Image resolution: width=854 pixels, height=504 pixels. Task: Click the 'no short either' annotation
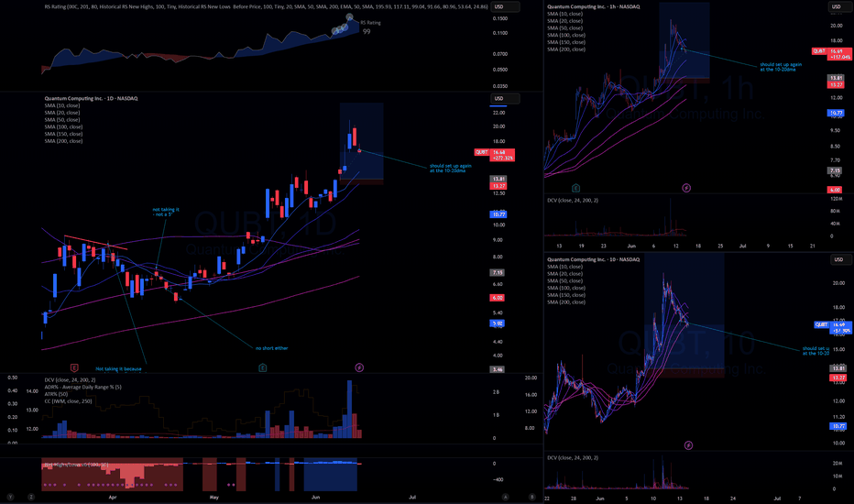tap(272, 348)
